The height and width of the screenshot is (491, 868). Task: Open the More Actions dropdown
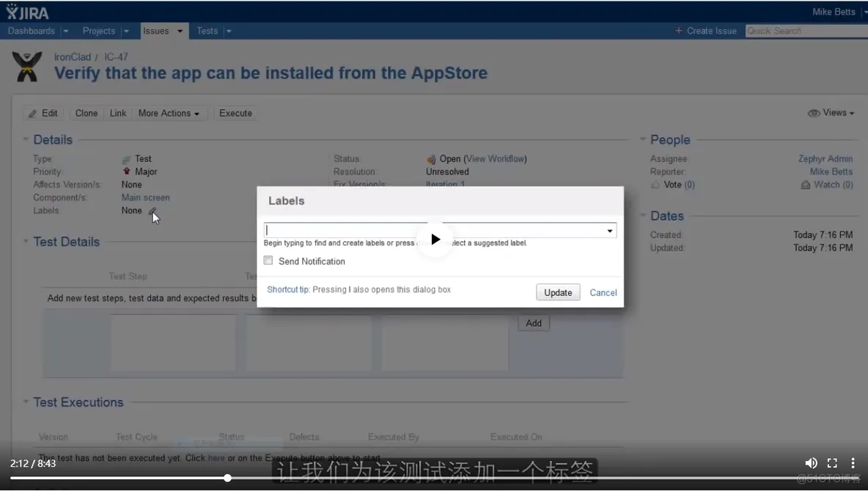click(x=169, y=113)
